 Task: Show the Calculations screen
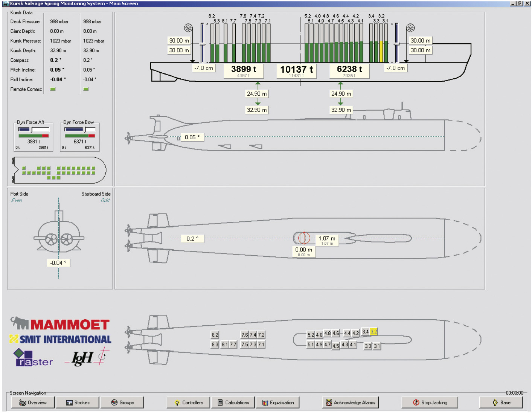point(233,402)
